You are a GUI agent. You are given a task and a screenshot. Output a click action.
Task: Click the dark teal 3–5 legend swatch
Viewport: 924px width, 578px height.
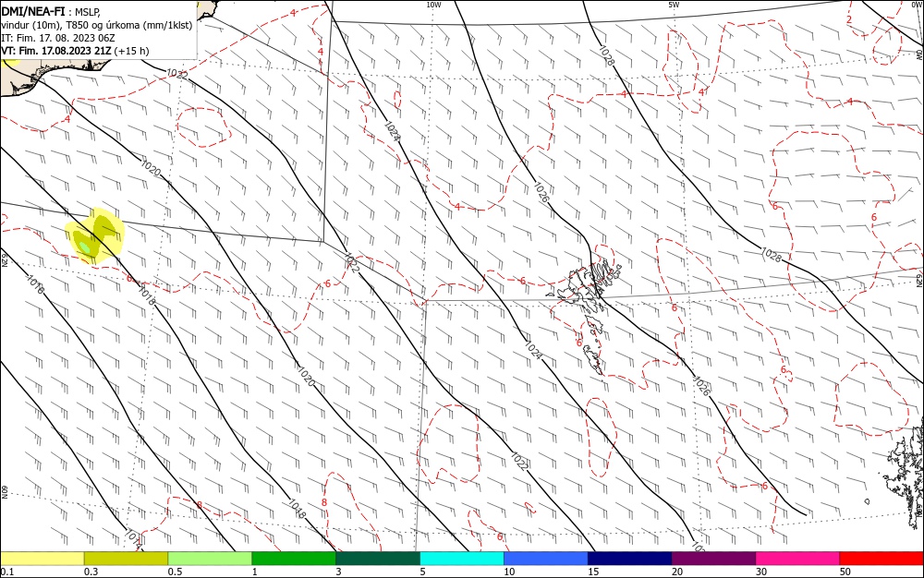tap(378, 559)
